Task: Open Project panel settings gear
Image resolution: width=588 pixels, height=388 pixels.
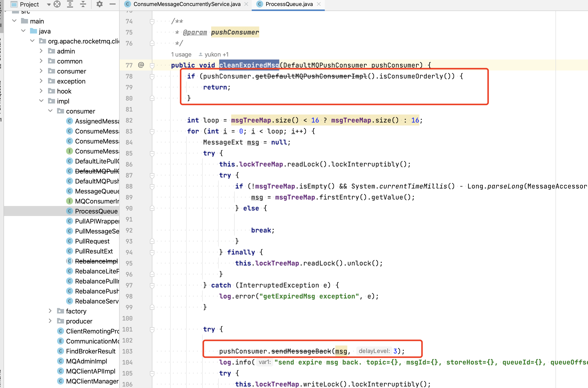Action: click(100, 4)
